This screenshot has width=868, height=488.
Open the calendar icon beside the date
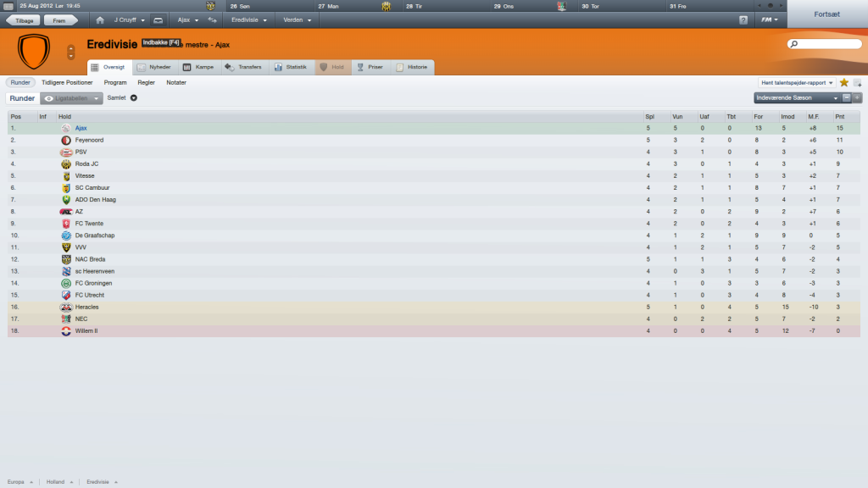[x=8, y=6]
